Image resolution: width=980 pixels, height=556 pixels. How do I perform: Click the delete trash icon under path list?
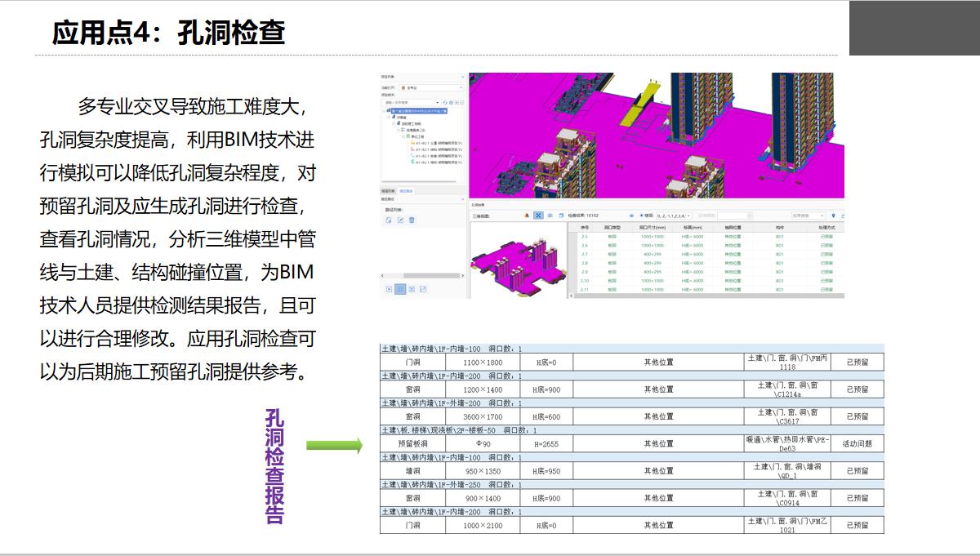tap(412, 220)
